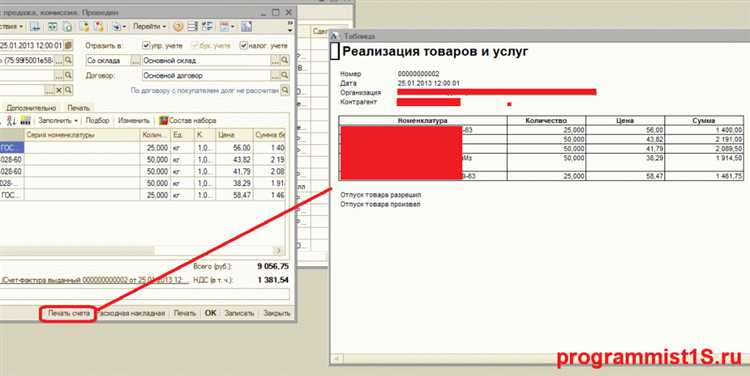Click the date field showing 25.01.2013 12:00:01
The width and height of the screenshot is (750, 376).
pyautogui.click(x=32, y=45)
